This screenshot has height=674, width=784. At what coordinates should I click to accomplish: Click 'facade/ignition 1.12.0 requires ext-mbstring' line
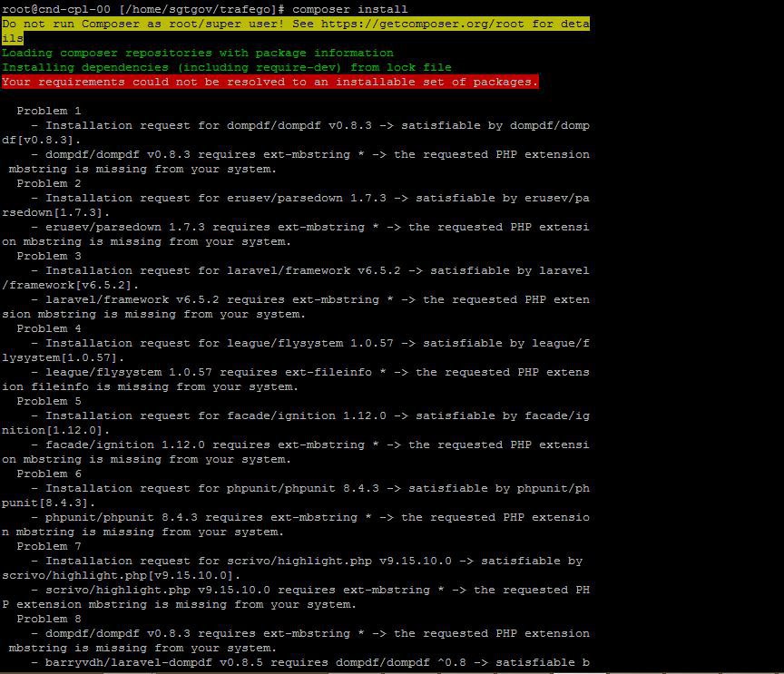coord(310,444)
